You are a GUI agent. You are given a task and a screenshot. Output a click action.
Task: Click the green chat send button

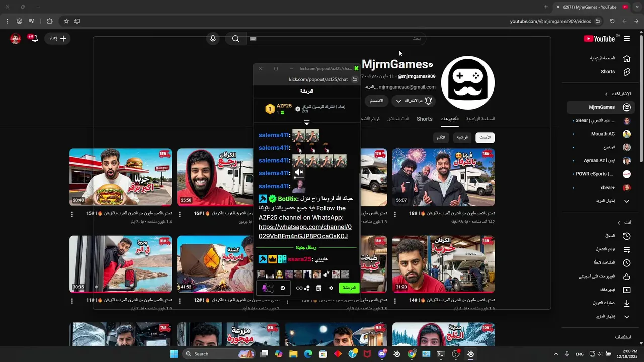(349, 288)
